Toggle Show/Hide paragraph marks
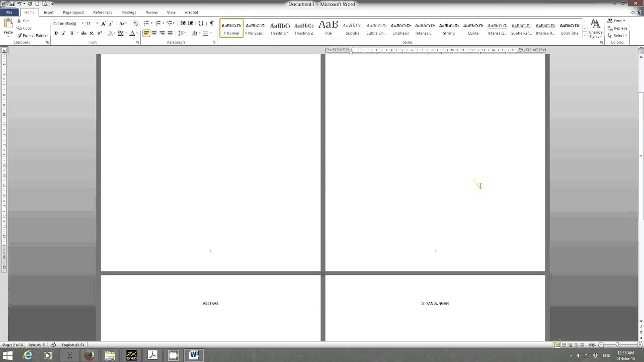 pyautogui.click(x=212, y=24)
